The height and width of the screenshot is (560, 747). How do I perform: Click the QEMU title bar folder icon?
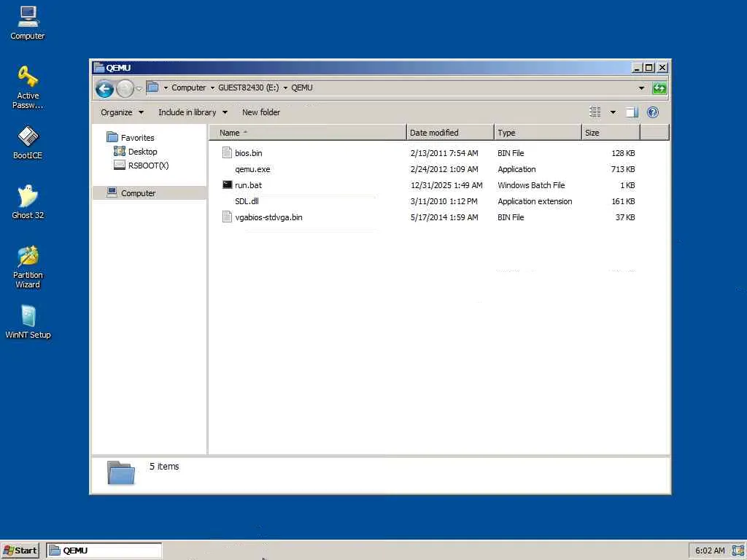click(x=99, y=67)
